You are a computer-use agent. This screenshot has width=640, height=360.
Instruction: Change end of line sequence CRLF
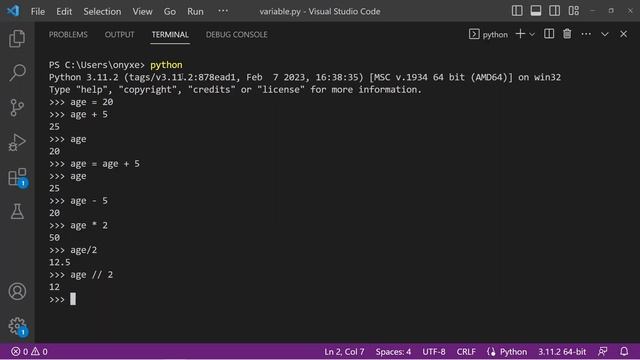point(466,351)
